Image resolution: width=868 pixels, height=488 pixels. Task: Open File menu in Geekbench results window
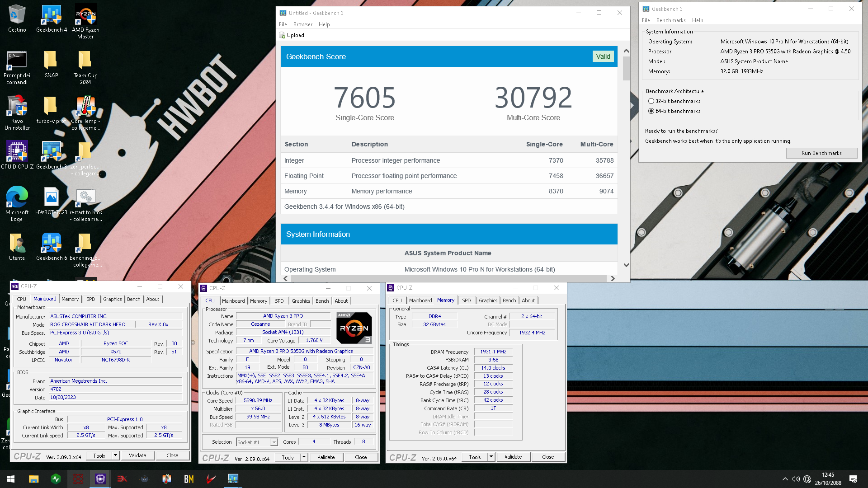(283, 24)
